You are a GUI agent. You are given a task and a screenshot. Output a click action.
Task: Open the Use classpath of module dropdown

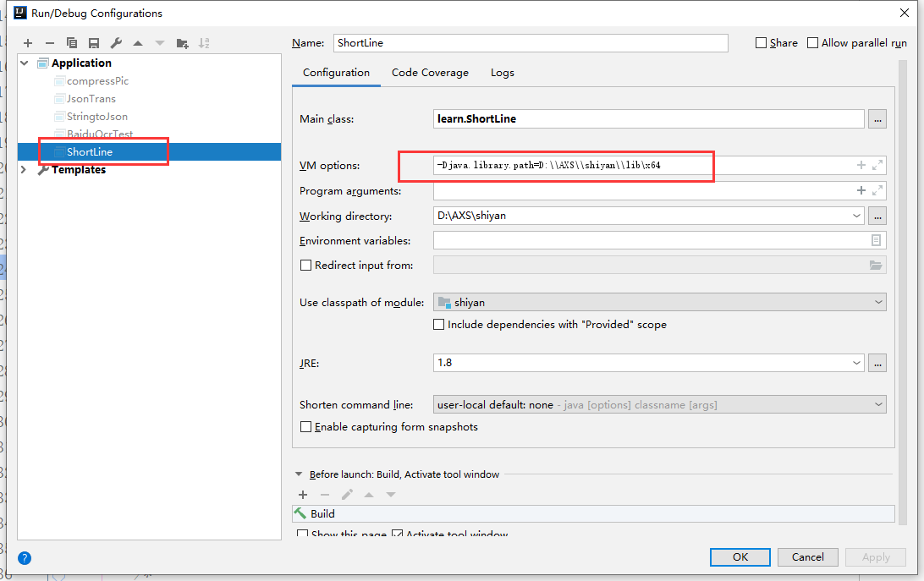pyautogui.click(x=878, y=302)
